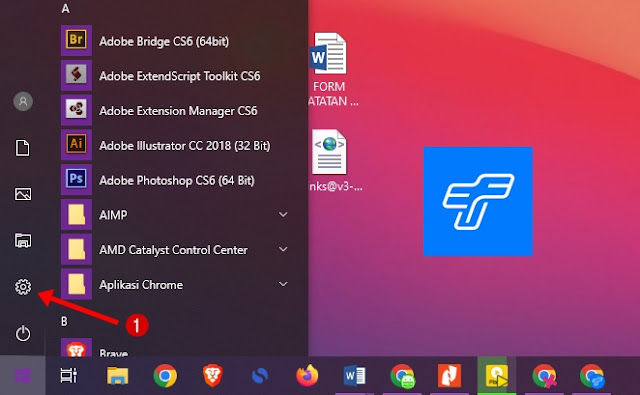Viewport: 640px width, 395px height.
Task: Click the 'Brave' app label
Action: click(x=113, y=353)
